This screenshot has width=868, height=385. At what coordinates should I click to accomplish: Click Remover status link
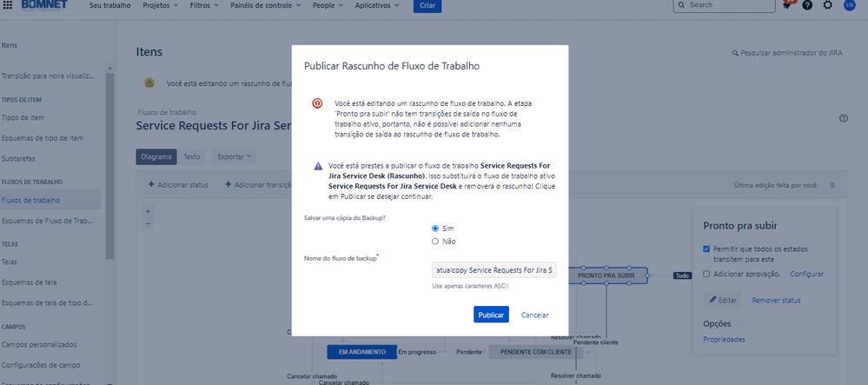[776, 300]
